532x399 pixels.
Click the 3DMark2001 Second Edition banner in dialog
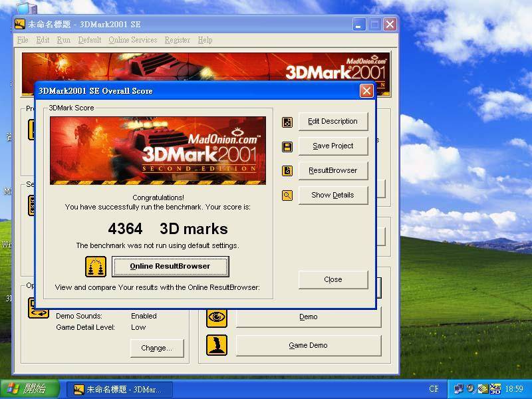click(x=158, y=151)
